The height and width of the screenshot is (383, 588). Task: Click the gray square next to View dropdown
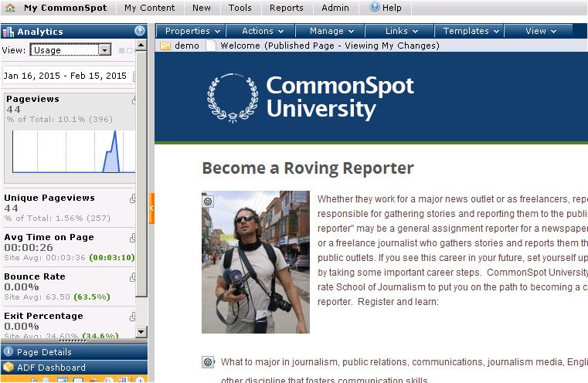(121, 51)
